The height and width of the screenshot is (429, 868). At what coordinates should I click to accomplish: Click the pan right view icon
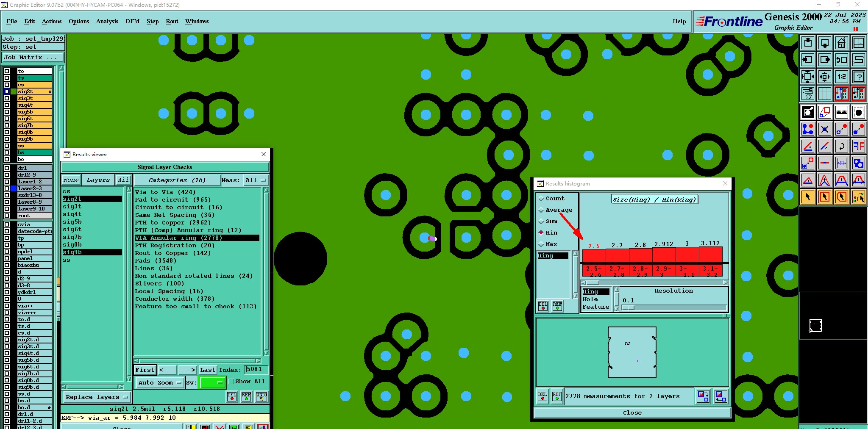point(825,60)
